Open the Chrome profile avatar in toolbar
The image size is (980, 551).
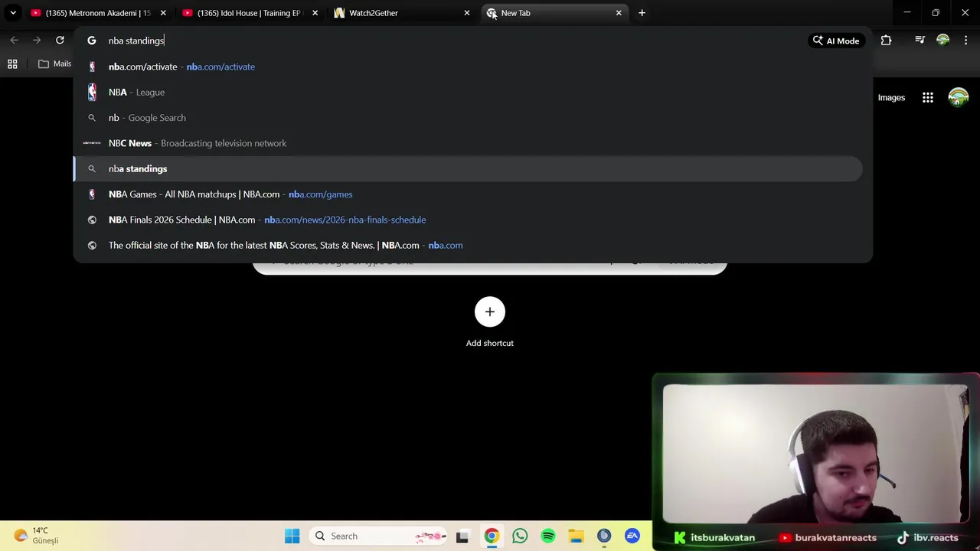point(943,40)
